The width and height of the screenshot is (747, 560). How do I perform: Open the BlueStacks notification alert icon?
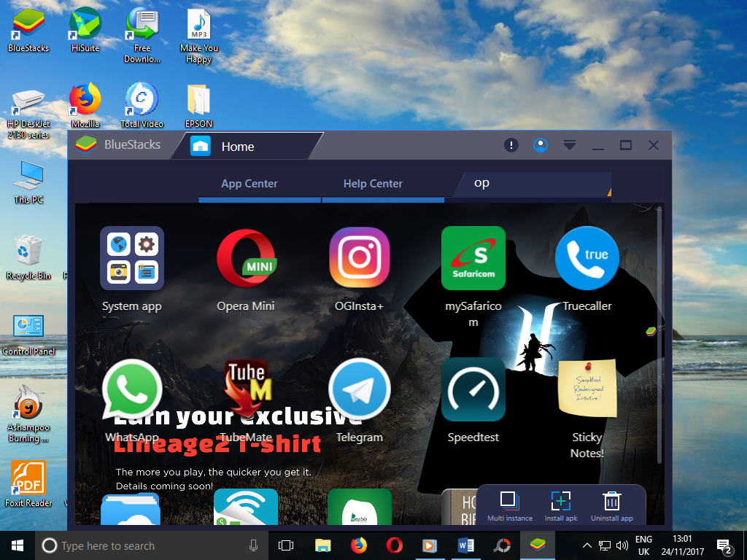click(x=511, y=145)
